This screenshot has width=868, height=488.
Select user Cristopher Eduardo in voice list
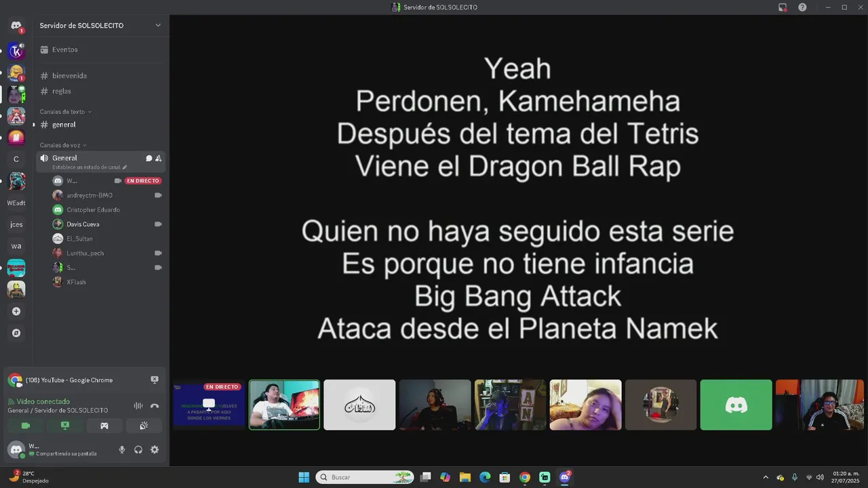(x=107, y=209)
